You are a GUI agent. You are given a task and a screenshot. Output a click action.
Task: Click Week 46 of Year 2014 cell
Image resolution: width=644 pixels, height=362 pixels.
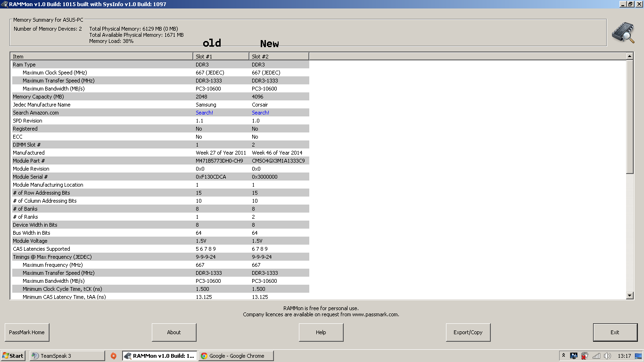[277, 153]
